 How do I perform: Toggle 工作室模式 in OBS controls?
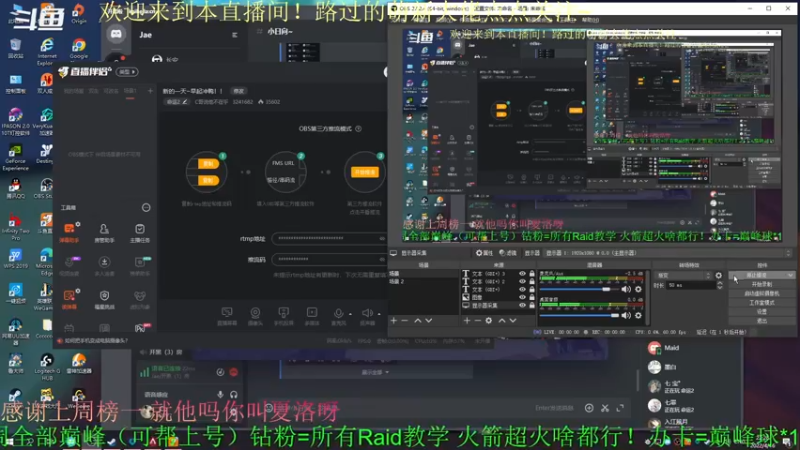tap(762, 303)
